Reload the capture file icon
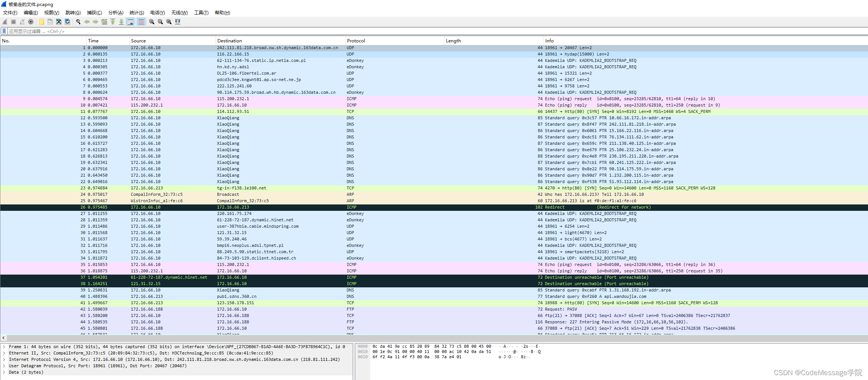868x380 pixels. (x=67, y=22)
